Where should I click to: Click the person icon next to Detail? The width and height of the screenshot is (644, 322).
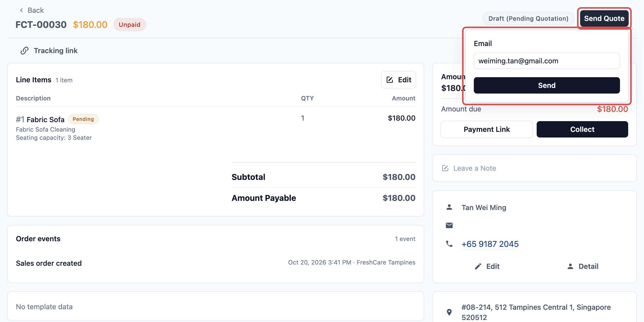[570, 266]
